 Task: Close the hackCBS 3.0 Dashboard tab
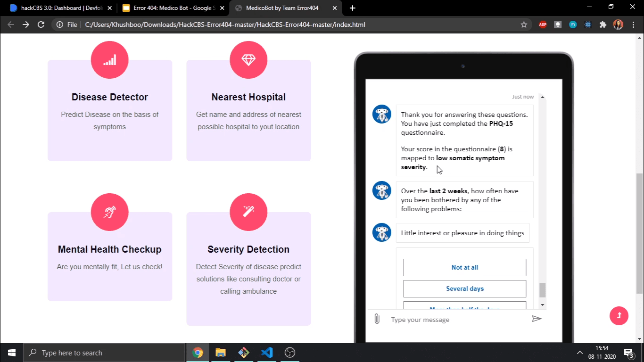click(x=109, y=8)
